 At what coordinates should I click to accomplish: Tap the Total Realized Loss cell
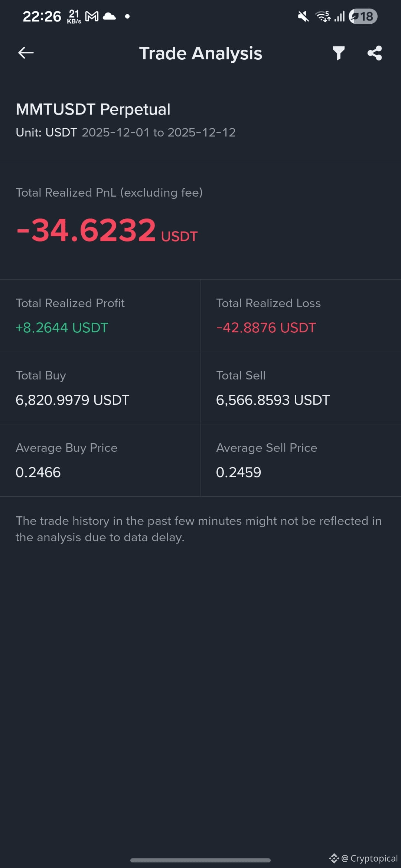click(x=301, y=316)
